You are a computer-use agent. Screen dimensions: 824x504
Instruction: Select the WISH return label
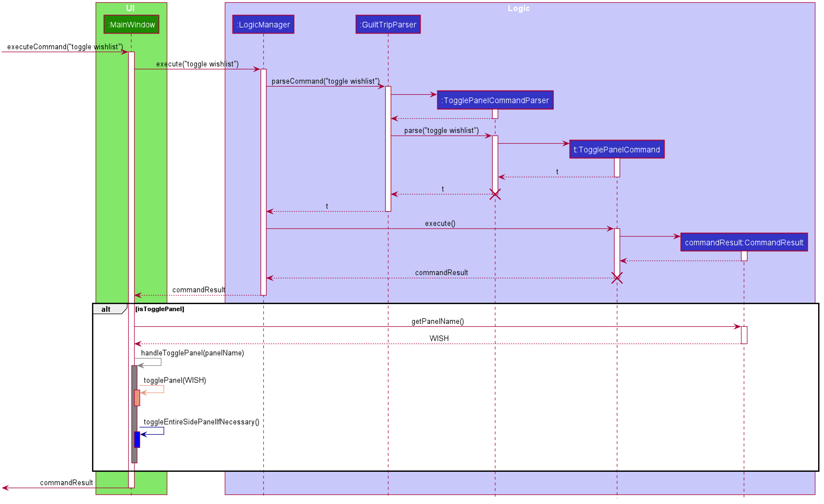[x=439, y=339]
